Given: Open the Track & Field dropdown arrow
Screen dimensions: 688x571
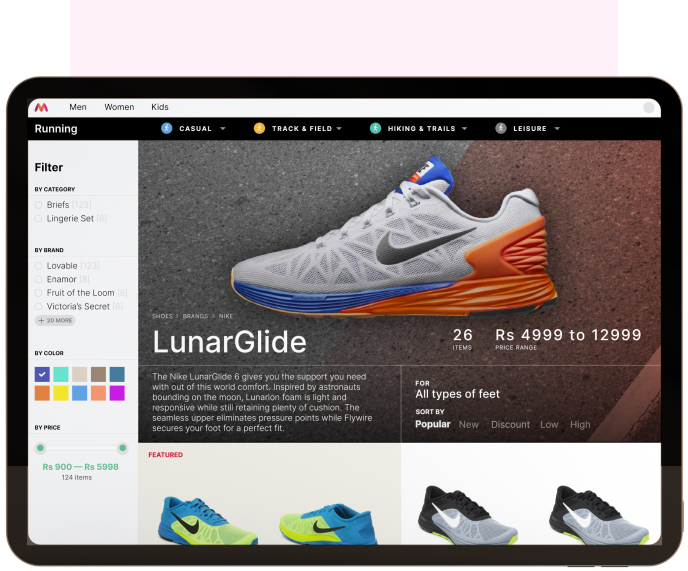Looking at the screenshot, I should tap(339, 129).
